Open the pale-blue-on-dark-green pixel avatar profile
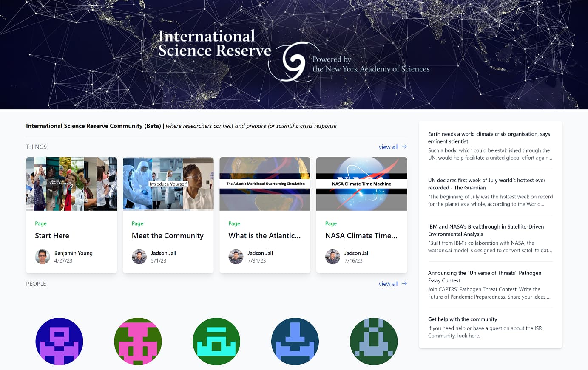588x370 pixels. (x=374, y=342)
